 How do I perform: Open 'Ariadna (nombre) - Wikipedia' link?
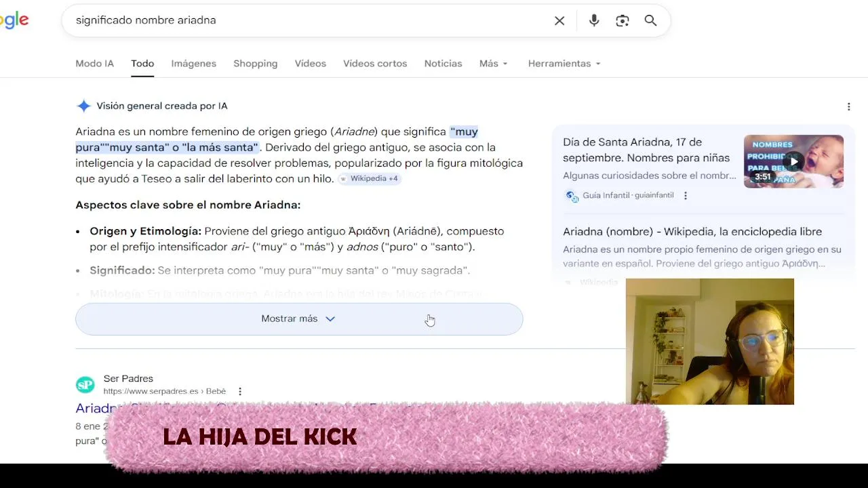[692, 231]
